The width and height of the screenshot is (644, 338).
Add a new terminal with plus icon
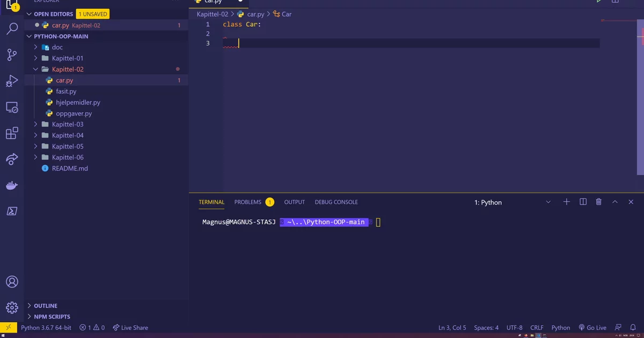566,202
